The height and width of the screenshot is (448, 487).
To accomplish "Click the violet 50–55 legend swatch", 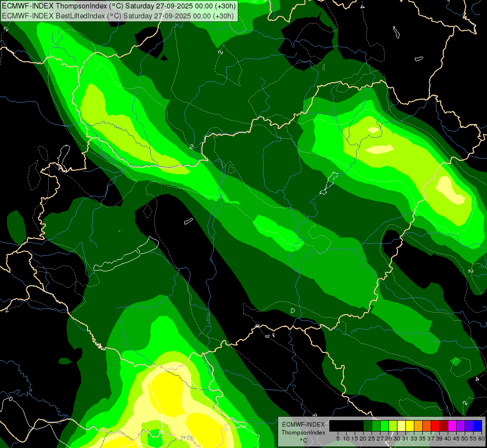I will [469, 426].
